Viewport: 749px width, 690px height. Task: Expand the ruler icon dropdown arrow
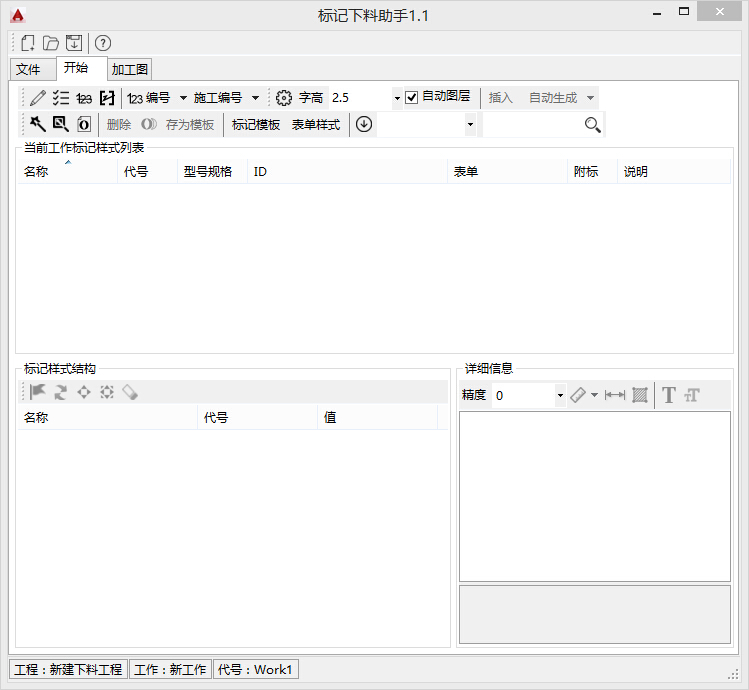(x=594, y=395)
